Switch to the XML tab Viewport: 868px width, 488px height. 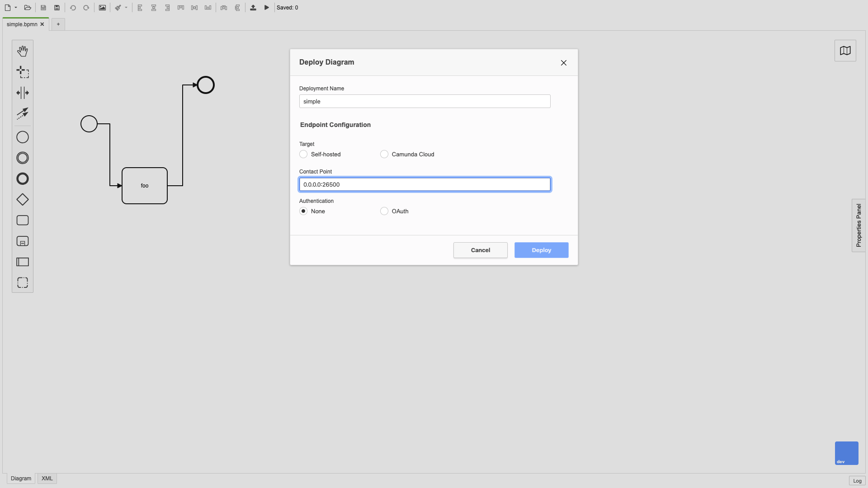(47, 479)
